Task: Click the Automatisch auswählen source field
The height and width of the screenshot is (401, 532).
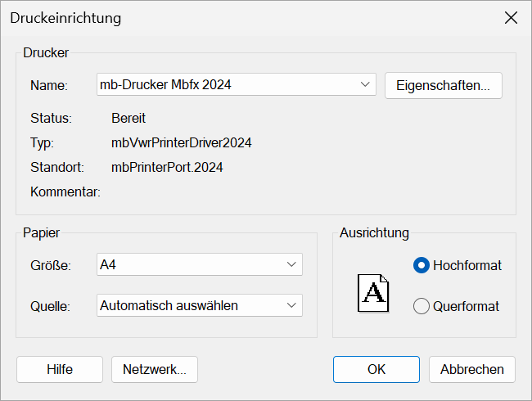Action: point(200,305)
